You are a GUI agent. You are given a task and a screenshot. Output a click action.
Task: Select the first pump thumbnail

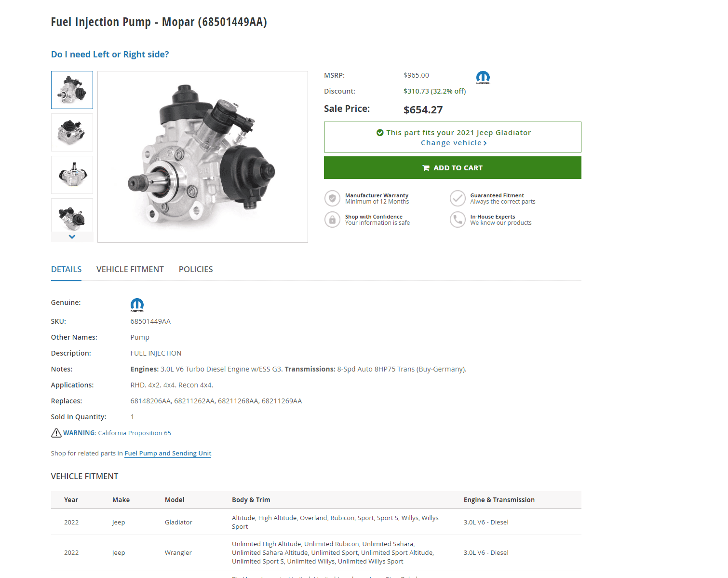coord(72,90)
